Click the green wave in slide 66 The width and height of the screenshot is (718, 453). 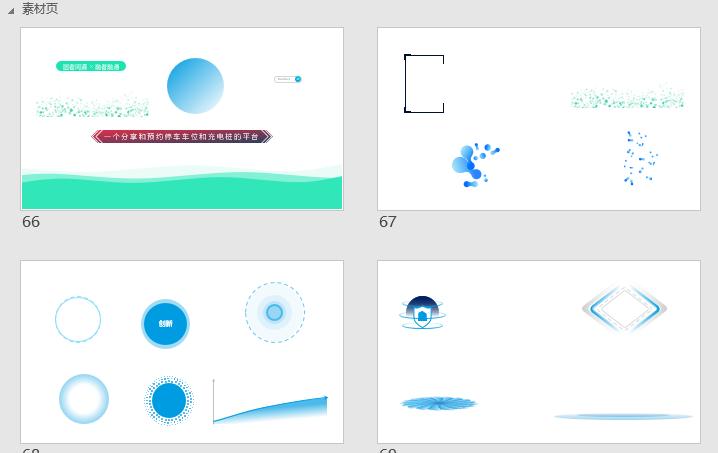[182, 188]
